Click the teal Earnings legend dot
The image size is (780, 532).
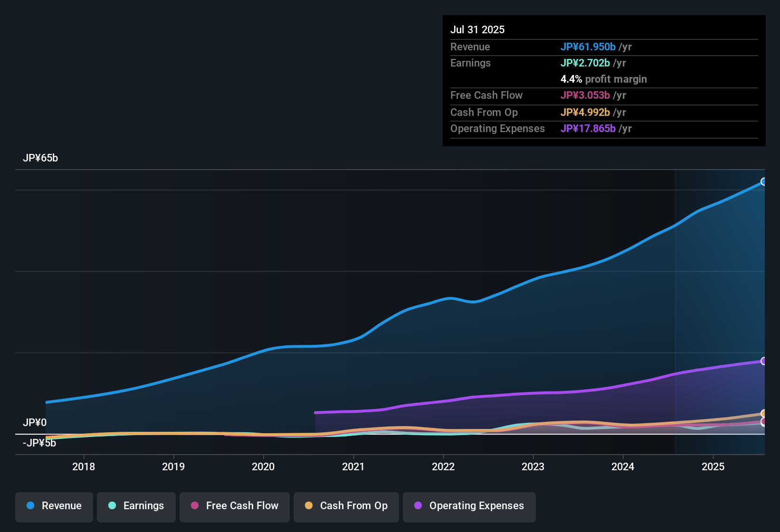112,505
